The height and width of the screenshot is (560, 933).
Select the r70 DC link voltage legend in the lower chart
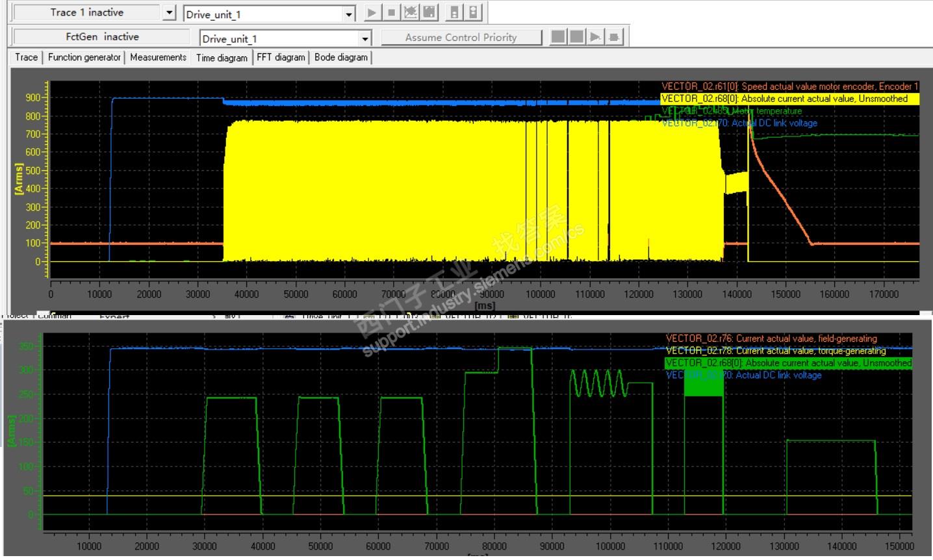[744, 375]
